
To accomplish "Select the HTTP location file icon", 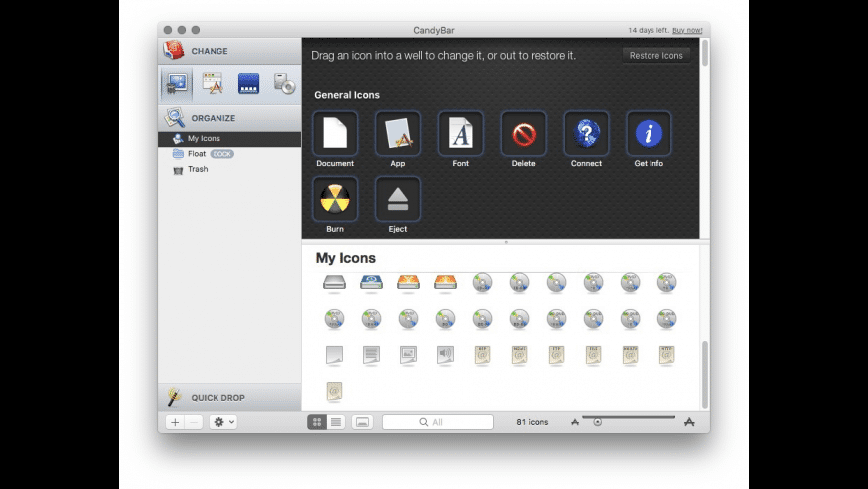I will [666, 355].
